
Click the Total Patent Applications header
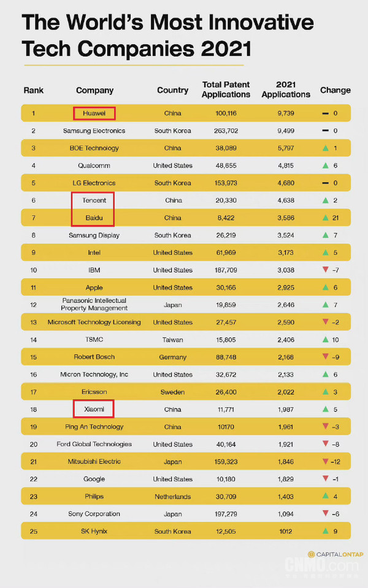tap(226, 90)
